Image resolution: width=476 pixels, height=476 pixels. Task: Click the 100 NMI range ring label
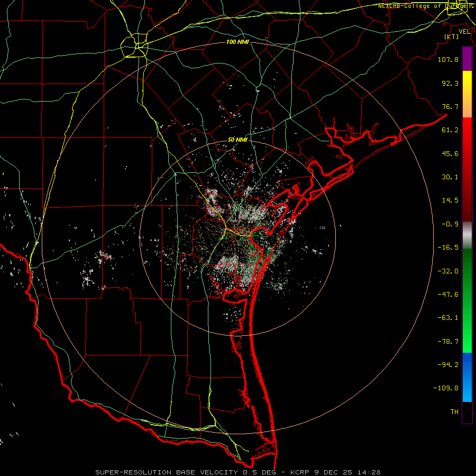click(x=237, y=42)
